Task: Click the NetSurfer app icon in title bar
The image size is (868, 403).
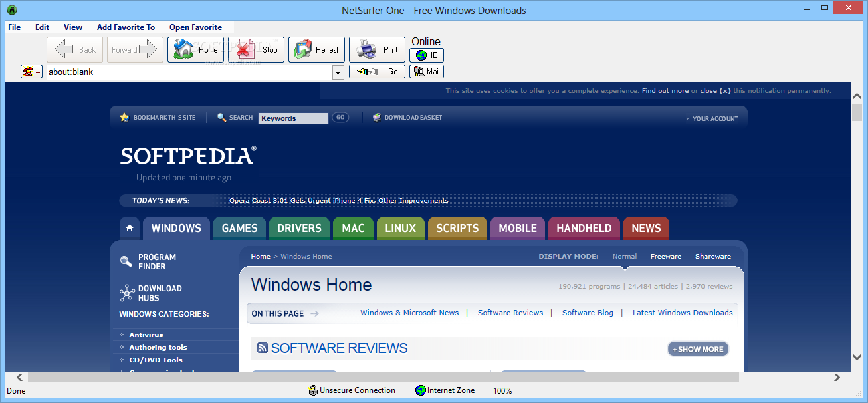Action: click(12, 10)
